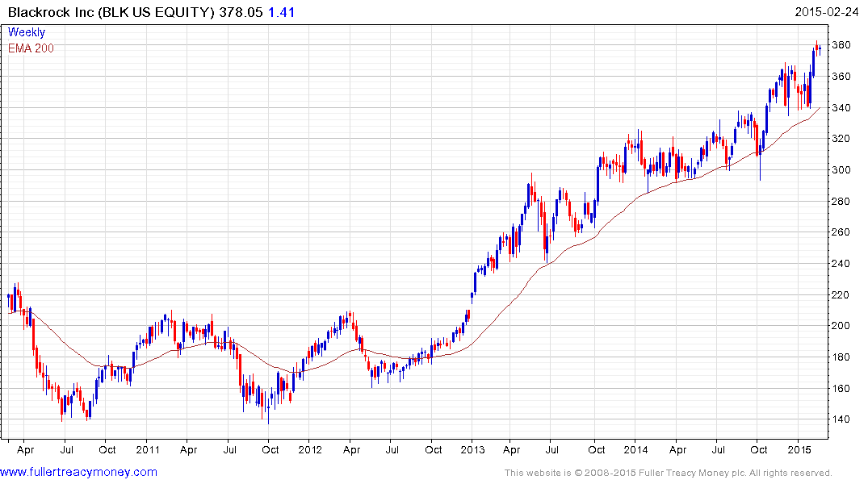This screenshot has height=484, width=868.
Task: Select the 160 price axis label
Action: point(841,388)
